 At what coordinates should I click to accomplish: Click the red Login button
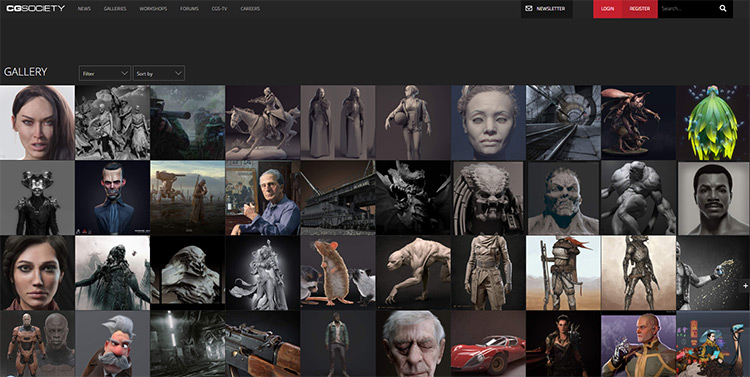click(607, 9)
